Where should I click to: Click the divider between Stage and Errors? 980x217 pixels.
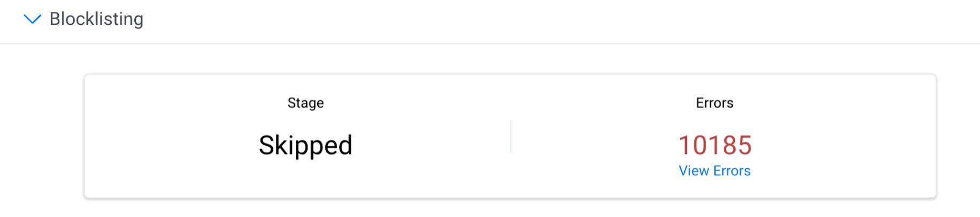(511, 136)
